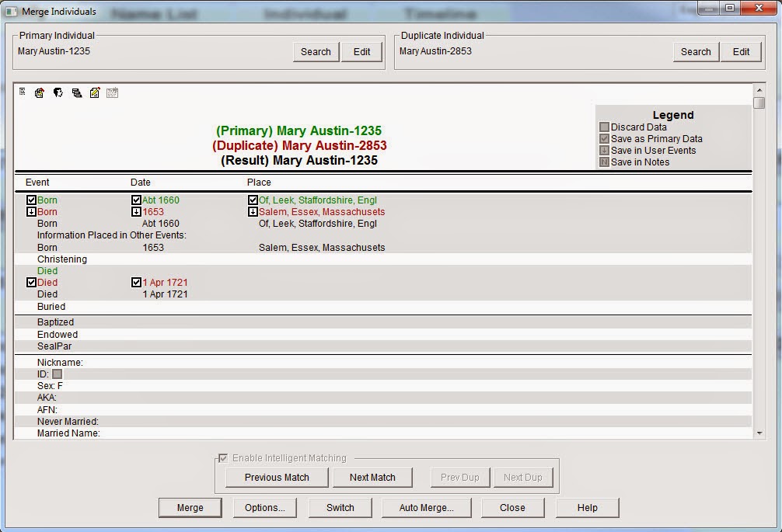Click the Never Married: row

pyautogui.click(x=383, y=422)
